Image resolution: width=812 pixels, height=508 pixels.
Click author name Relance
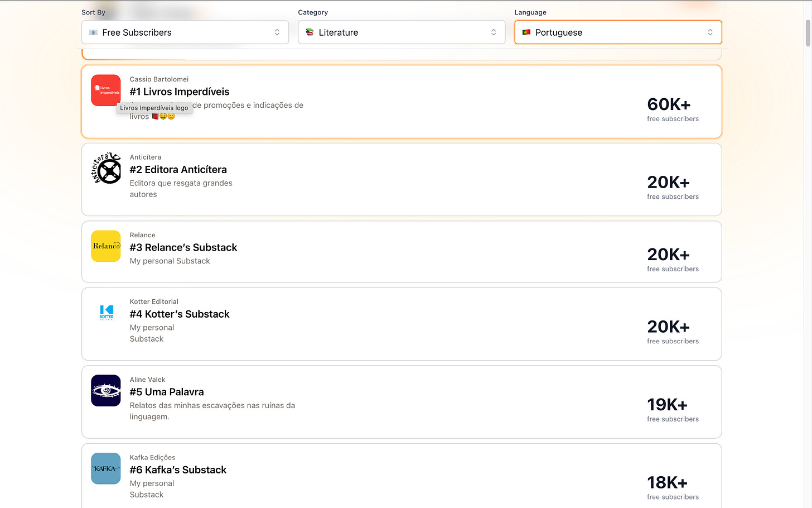[143, 235]
